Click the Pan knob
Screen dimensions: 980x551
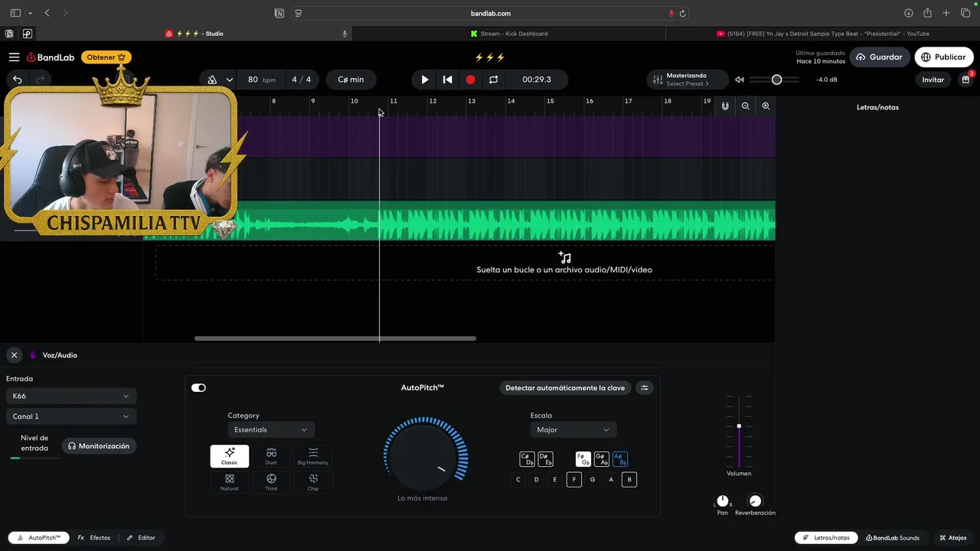(x=723, y=501)
